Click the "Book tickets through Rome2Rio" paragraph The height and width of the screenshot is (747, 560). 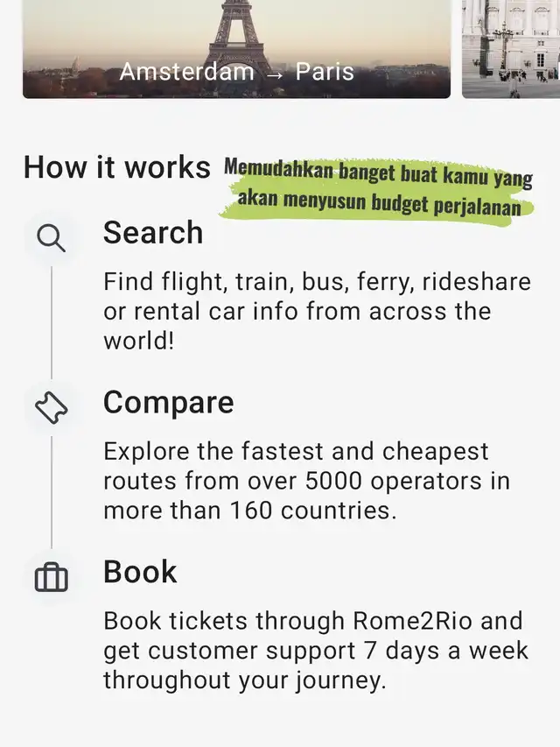(312, 651)
